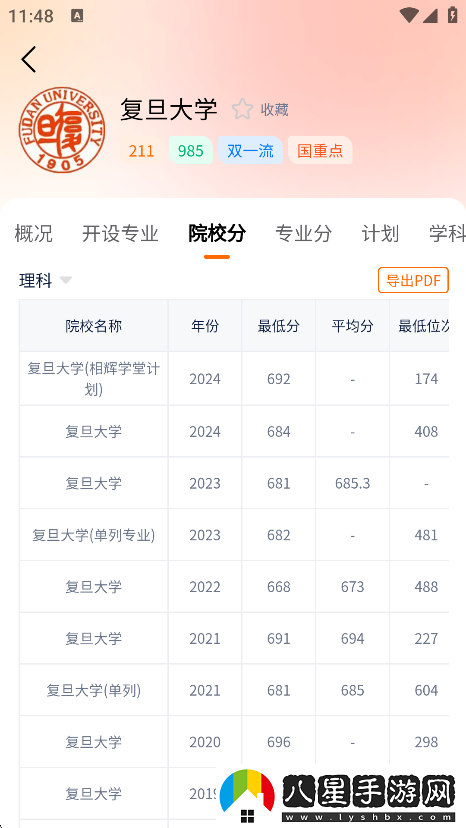This screenshot has width=466, height=828.
Task: Open the 理科 subject dropdown
Action: point(45,280)
